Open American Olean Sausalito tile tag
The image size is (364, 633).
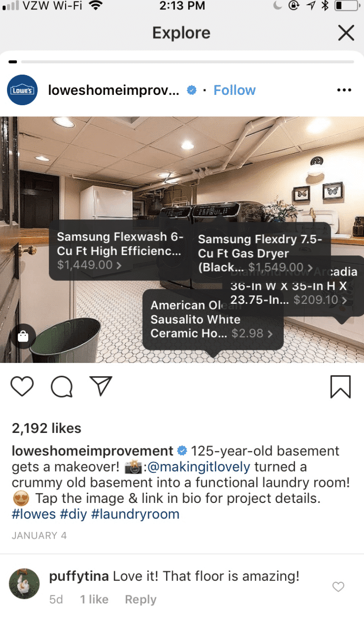213,319
